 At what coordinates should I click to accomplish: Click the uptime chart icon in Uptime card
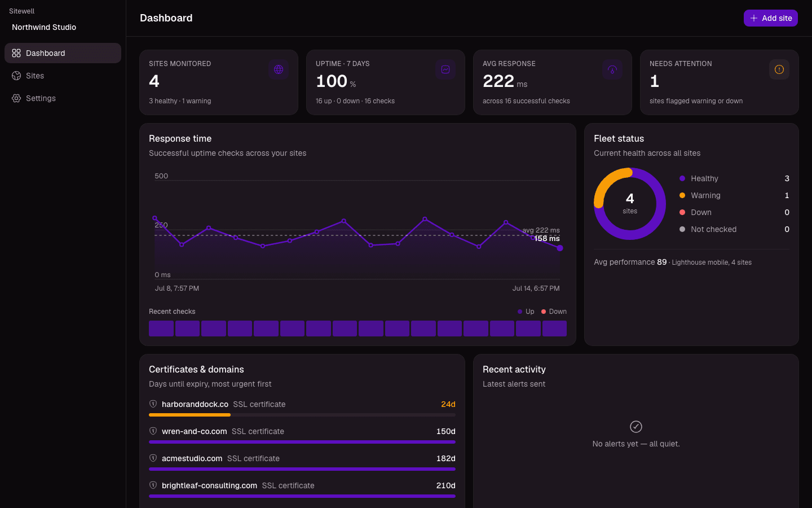[445, 69]
